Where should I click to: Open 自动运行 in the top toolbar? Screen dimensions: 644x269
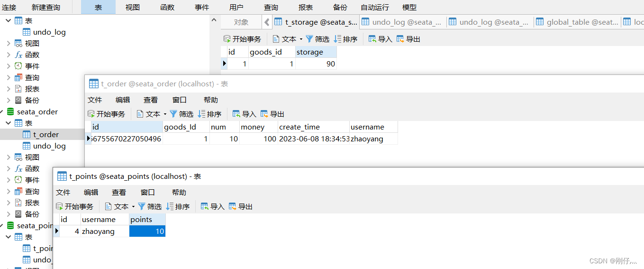tap(375, 7)
